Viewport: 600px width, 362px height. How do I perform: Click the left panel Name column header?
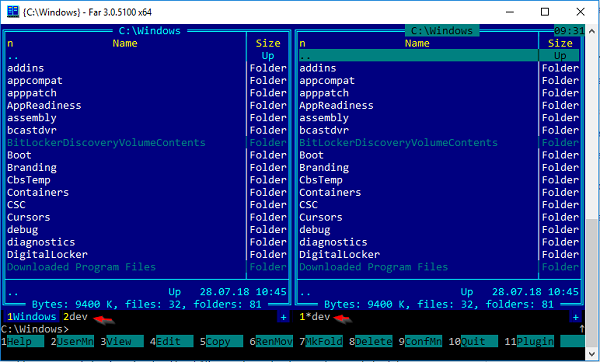point(125,43)
